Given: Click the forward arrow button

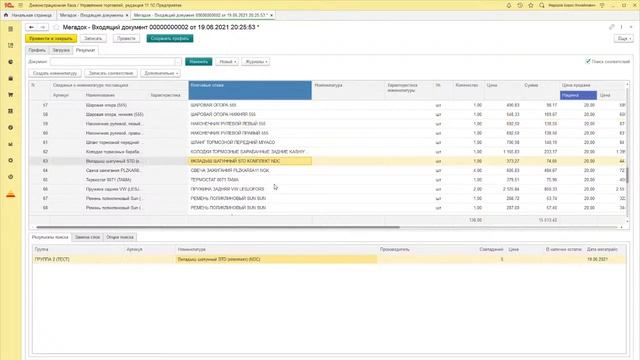Looking at the screenshot, I should 42,27.
